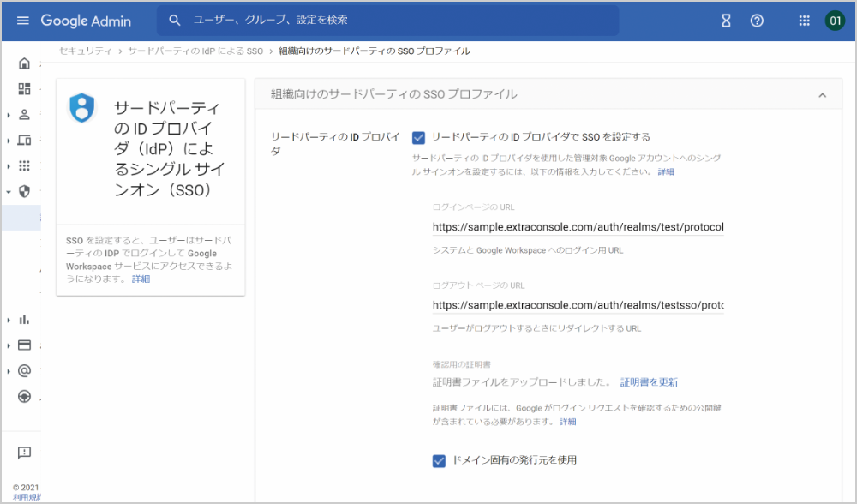Open the steering wheel sidebar icon
The image size is (857, 504).
[x=24, y=396]
